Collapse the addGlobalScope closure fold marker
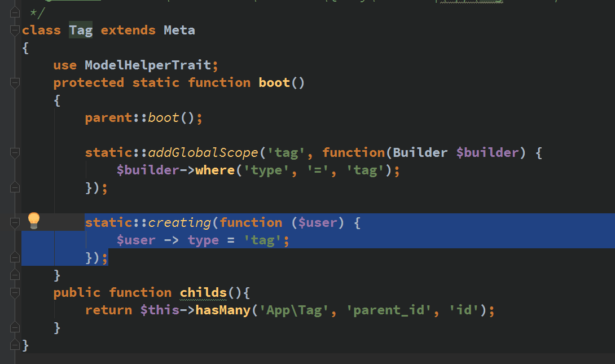This screenshot has width=615, height=364. tap(15, 153)
